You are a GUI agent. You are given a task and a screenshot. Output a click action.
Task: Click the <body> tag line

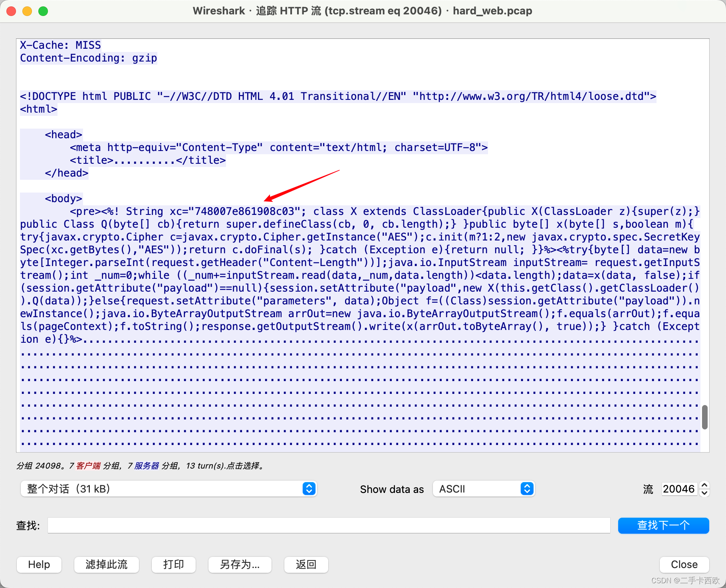[63, 199]
